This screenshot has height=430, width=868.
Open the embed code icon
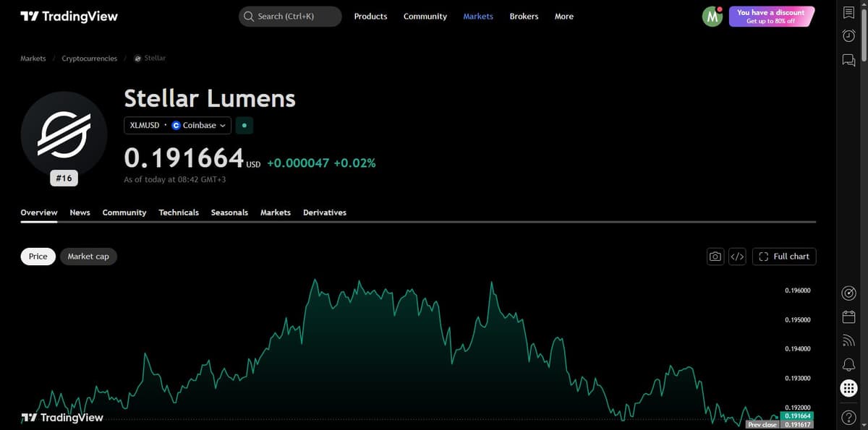click(737, 257)
